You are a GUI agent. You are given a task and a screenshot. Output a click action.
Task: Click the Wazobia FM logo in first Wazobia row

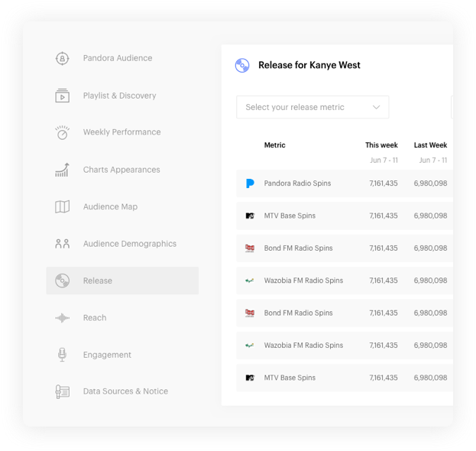click(x=250, y=281)
